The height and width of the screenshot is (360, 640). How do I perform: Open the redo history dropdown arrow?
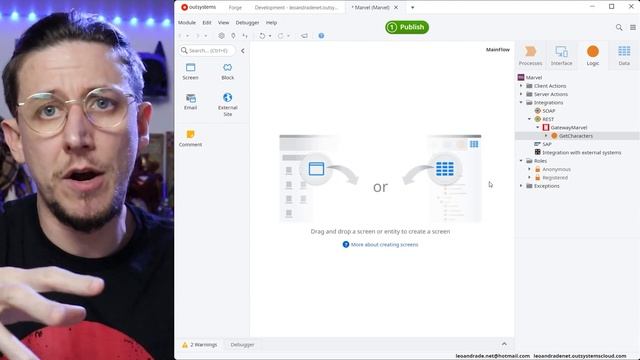coord(288,36)
